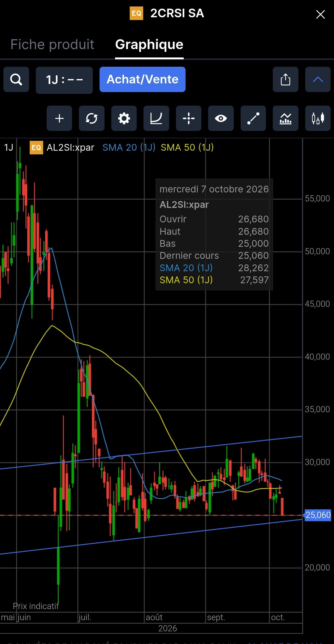Click the 25,060 current price label
Screen dimensions: 334x644
click(x=318, y=515)
